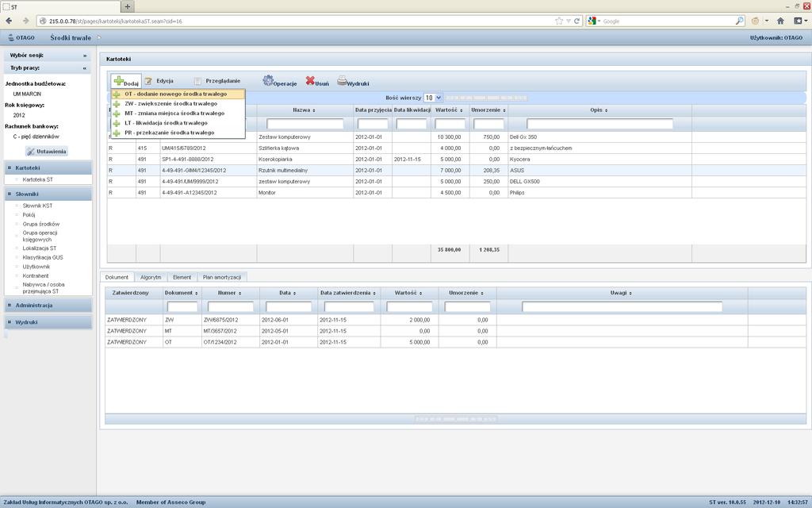The width and height of the screenshot is (812, 508).
Task: Open Edycja with the pencil icon
Action: pyautogui.click(x=148, y=82)
